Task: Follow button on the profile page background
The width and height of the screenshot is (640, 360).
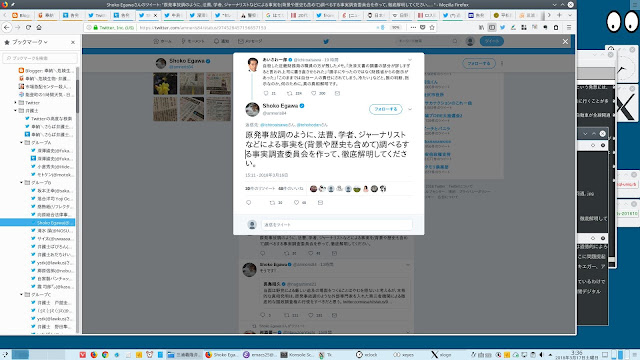Action: pos(479,63)
